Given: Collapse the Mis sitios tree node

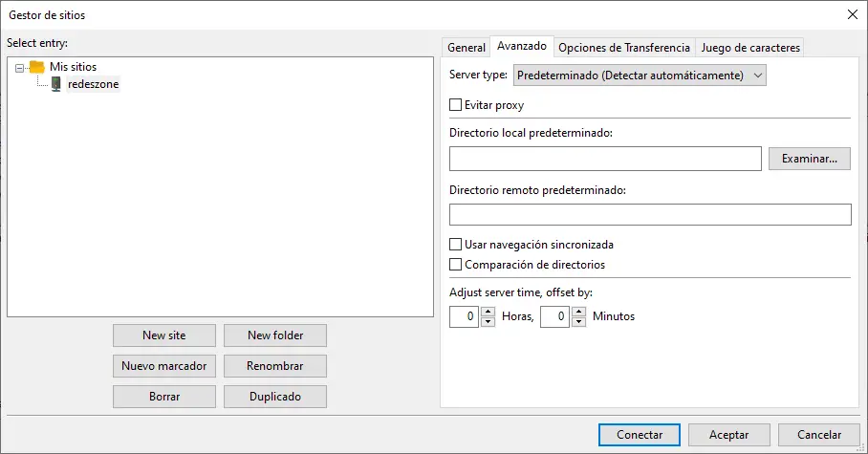Looking at the screenshot, I should click(20, 68).
